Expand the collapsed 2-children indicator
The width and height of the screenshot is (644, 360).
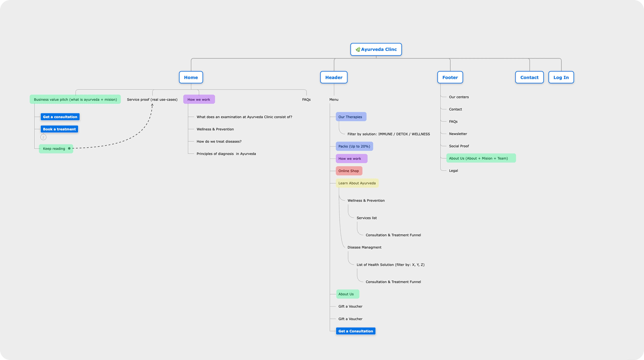(43, 137)
